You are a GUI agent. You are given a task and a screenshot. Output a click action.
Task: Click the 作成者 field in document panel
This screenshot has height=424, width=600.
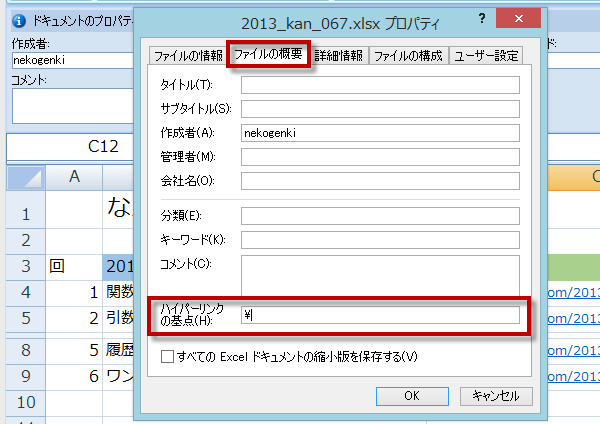point(73,60)
